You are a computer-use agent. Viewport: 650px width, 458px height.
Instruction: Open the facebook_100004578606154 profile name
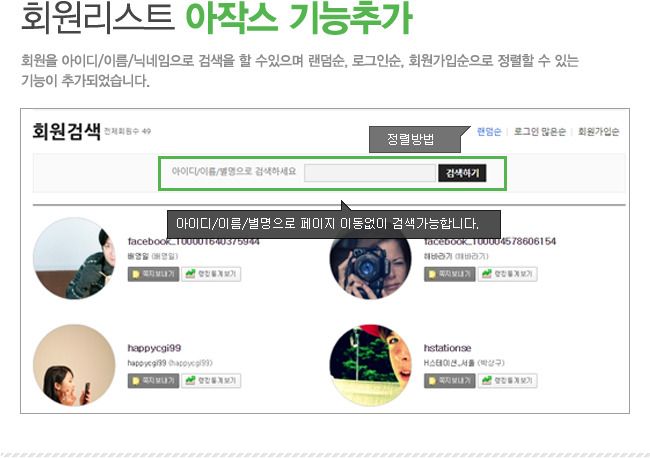tap(490, 242)
